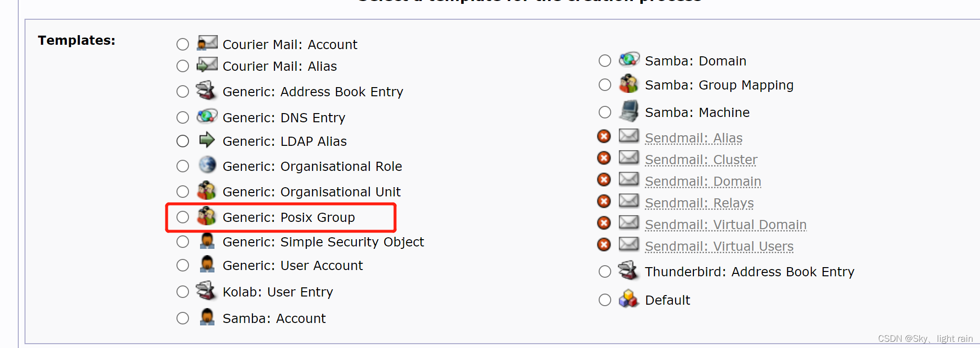Click the Kolab: User Entry label text

(278, 292)
